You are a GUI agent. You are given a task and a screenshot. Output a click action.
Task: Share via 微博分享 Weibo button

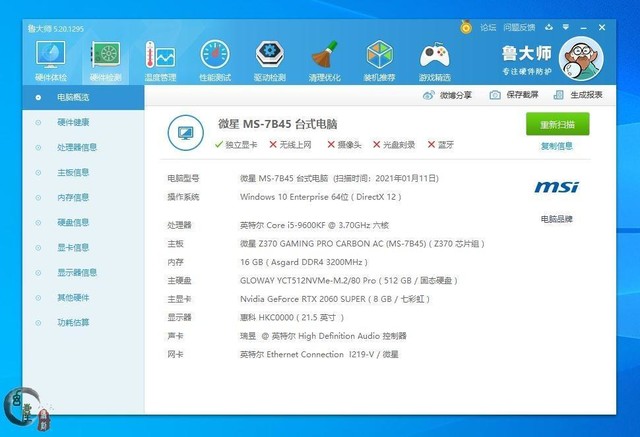click(x=447, y=95)
